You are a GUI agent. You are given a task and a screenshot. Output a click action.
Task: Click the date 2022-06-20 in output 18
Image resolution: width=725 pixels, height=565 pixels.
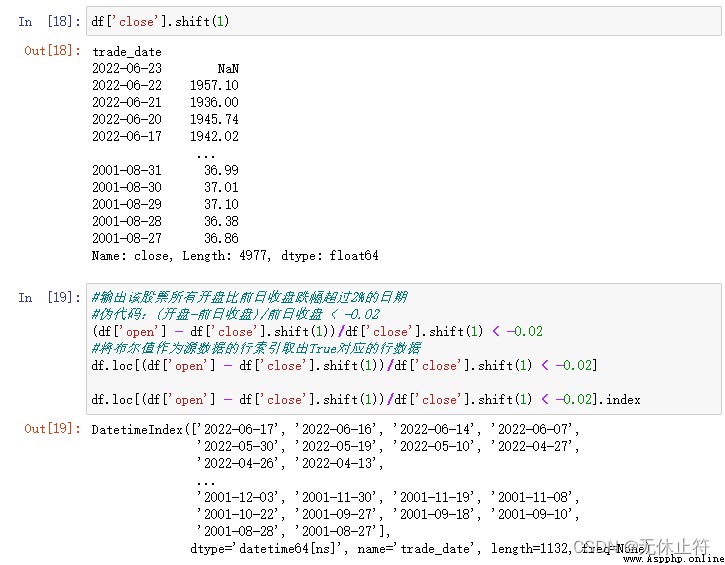127,119
